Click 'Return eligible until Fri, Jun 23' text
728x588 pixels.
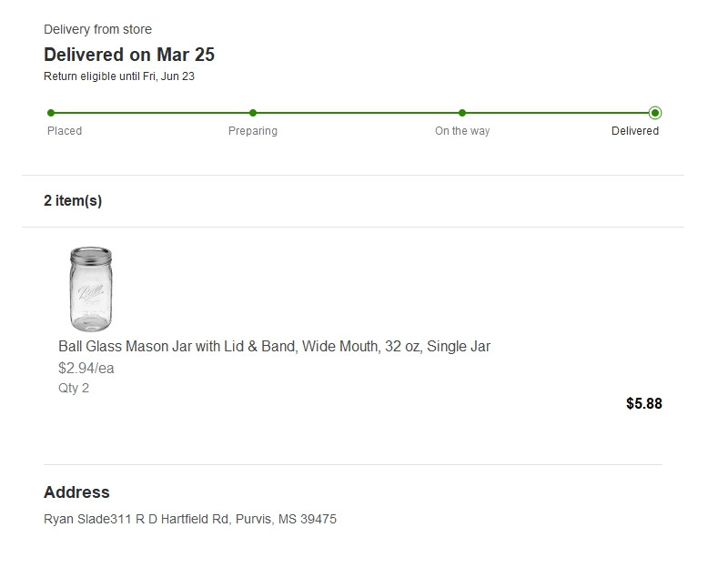click(x=119, y=76)
